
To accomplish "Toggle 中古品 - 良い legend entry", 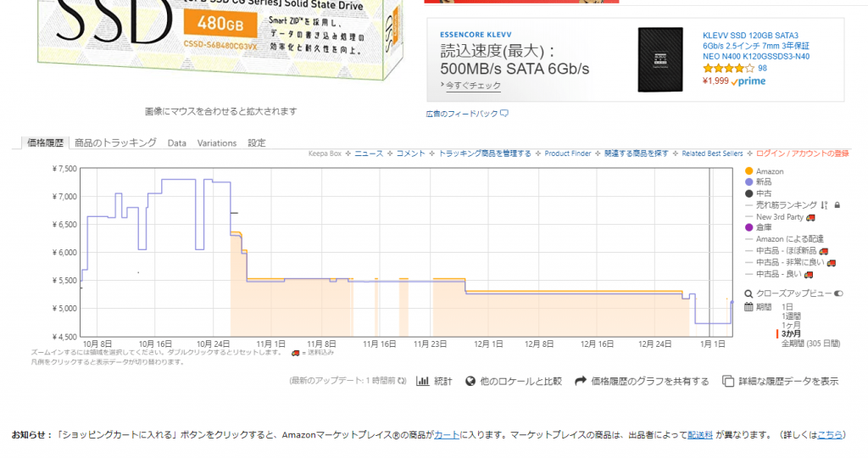I will (773, 274).
